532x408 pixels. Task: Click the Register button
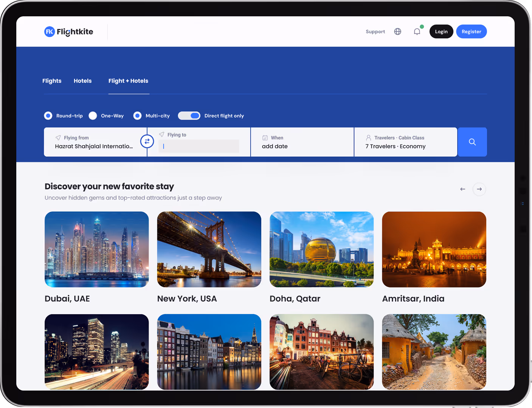tap(472, 32)
